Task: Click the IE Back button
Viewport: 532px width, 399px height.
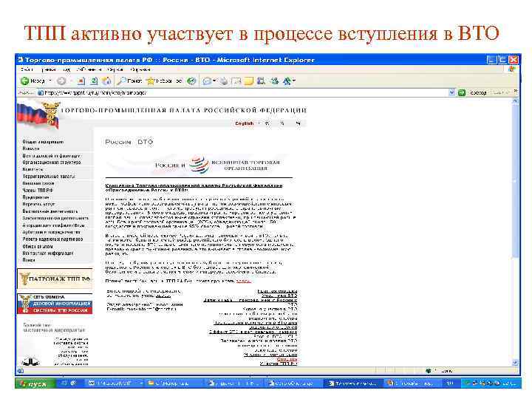Action: 33,81
